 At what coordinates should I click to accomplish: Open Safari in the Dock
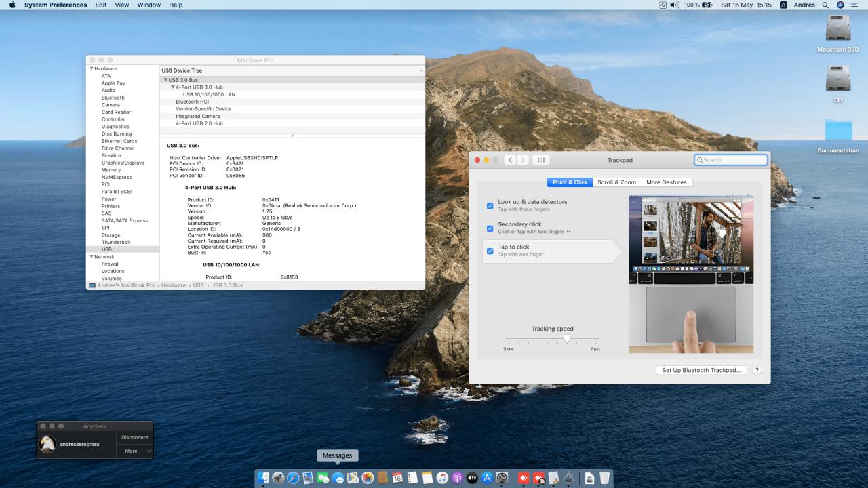[293, 478]
